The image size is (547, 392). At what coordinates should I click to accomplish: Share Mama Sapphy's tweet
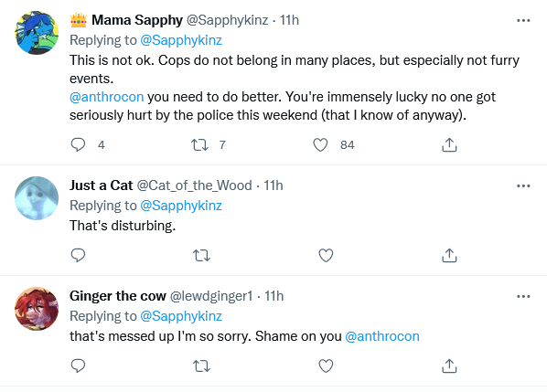tap(449, 144)
